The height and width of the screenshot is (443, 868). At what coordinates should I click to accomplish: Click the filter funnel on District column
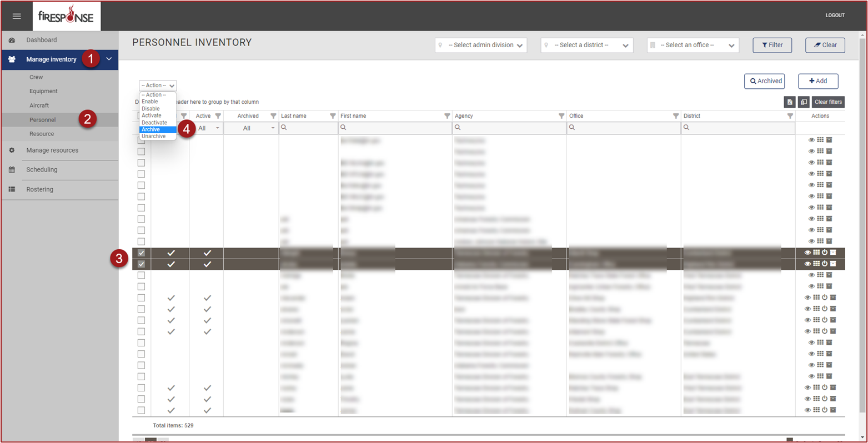click(x=790, y=116)
